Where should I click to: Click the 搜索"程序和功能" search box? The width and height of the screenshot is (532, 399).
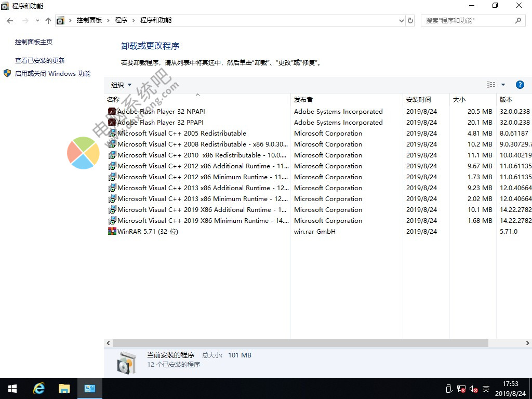point(468,21)
